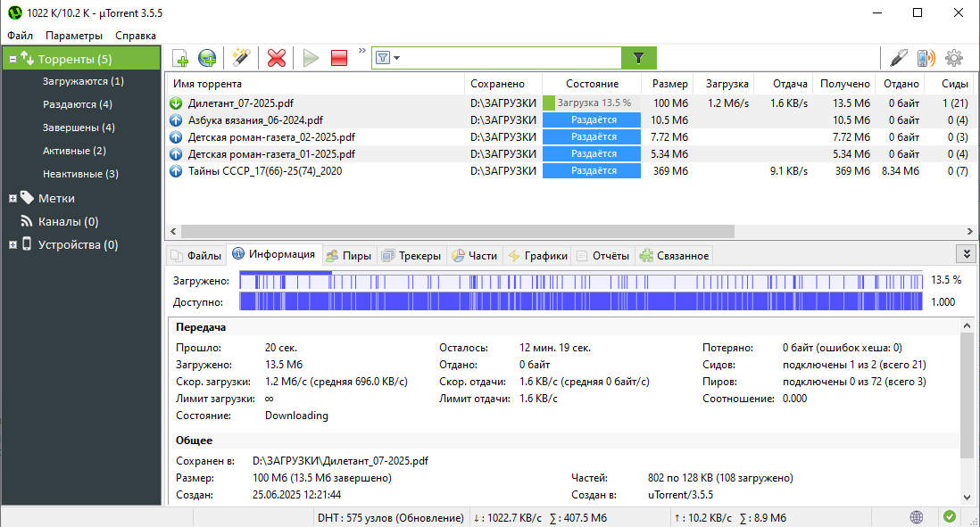Click Add Torrent from URL globe icon
Viewport: 980px width, 527px height.
click(207, 58)
